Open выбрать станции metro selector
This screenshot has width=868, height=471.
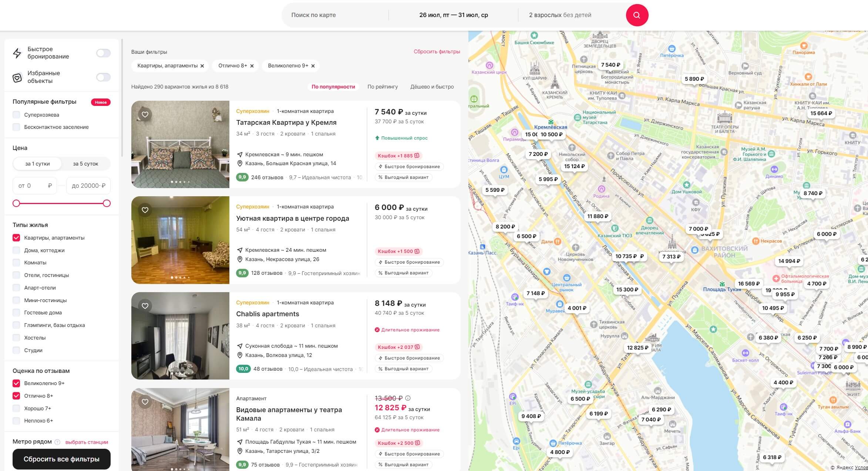(87, 442)
